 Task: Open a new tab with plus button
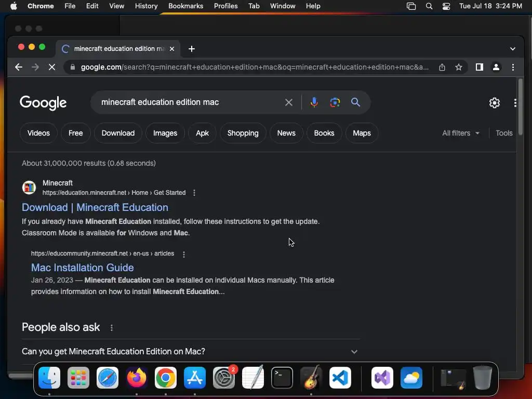[192, 49]
